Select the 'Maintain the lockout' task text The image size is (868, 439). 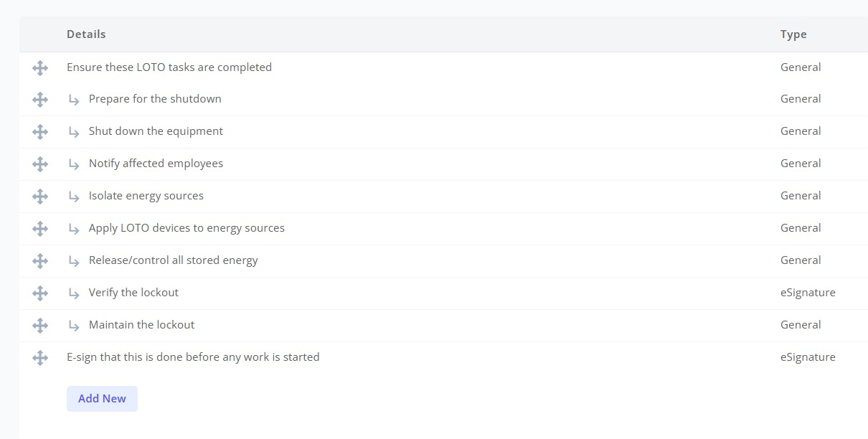141,325
